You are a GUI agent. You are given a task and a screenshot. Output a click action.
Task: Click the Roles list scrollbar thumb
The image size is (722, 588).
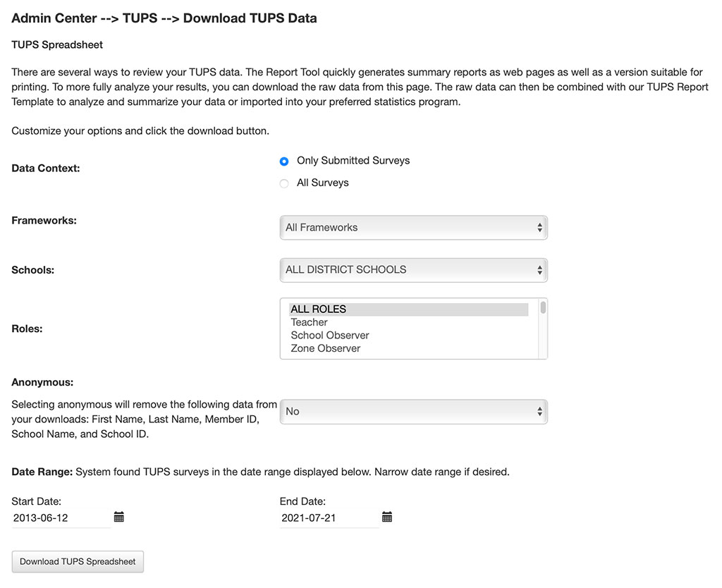tap(544, 307)
